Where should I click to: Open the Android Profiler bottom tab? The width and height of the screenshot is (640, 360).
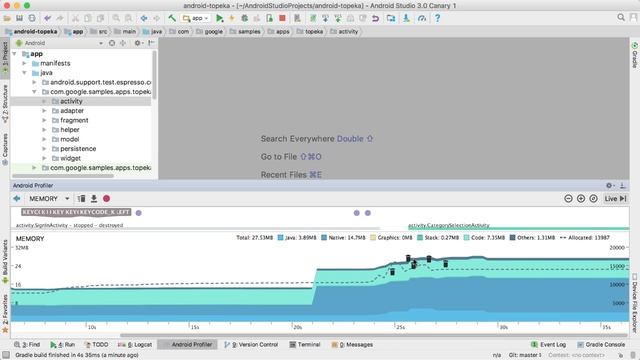[187, 344]
